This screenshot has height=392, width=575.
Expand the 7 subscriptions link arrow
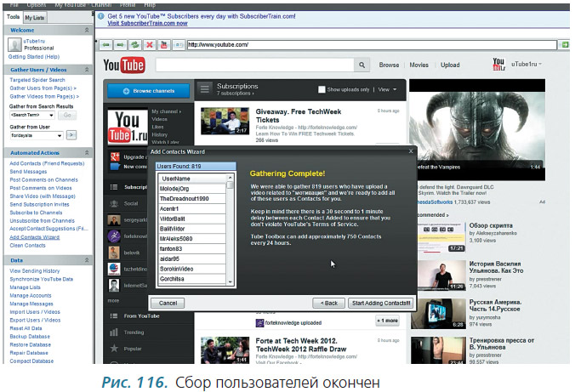tap(253, 94)
